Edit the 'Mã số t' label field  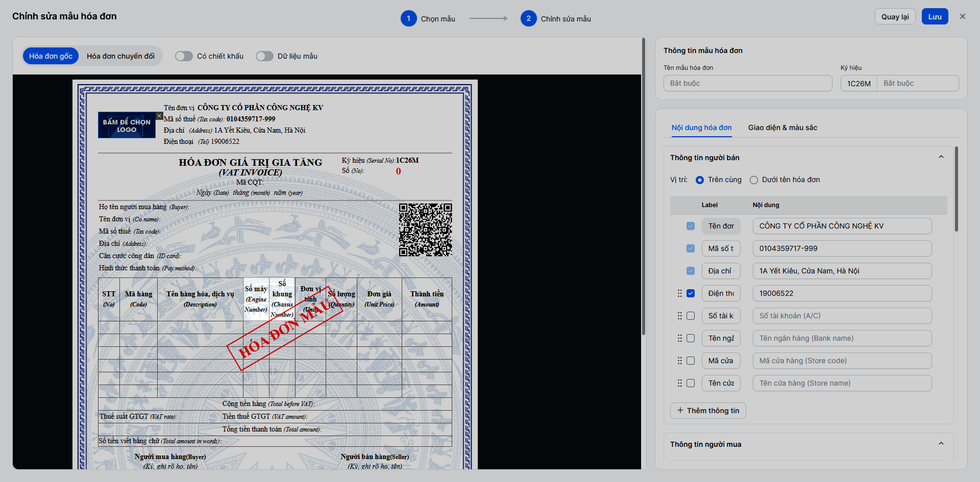[x=721, y=248]
